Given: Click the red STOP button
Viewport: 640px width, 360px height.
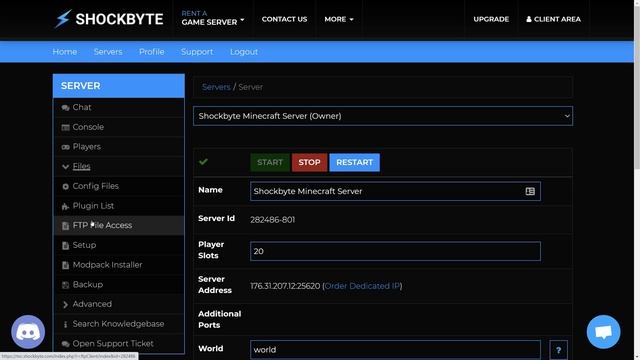Looking at the screenshot, I should click(x=309, y=162).
